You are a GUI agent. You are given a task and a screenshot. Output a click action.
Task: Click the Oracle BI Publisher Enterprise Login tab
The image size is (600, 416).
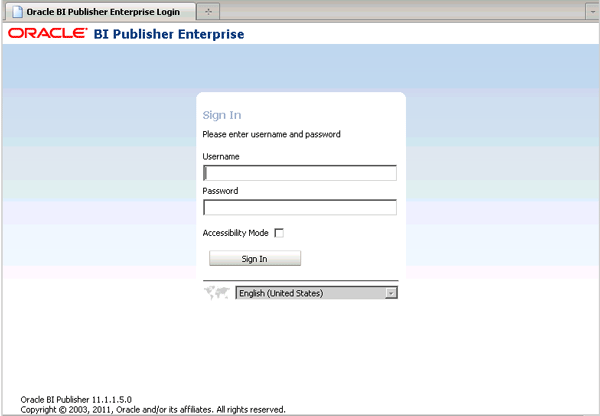tap(100, 11)
